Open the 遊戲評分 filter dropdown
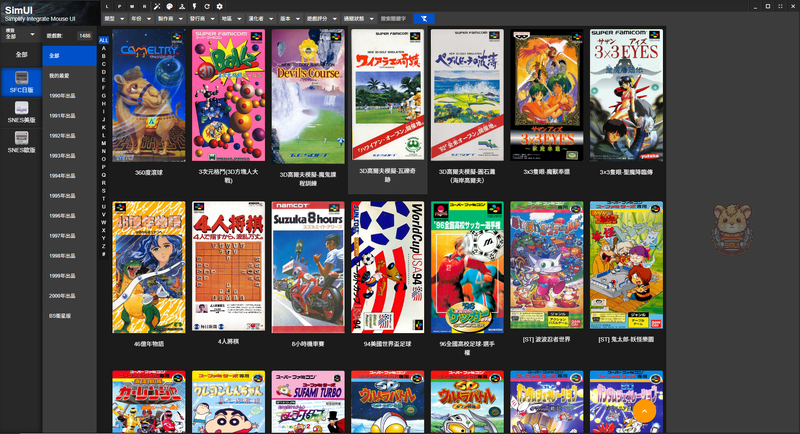Viewport: 800px width, 434px height. (x=321, y=18)
